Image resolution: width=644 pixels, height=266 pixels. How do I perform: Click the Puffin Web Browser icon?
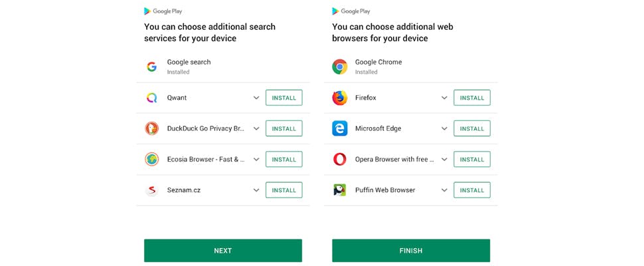340,190
